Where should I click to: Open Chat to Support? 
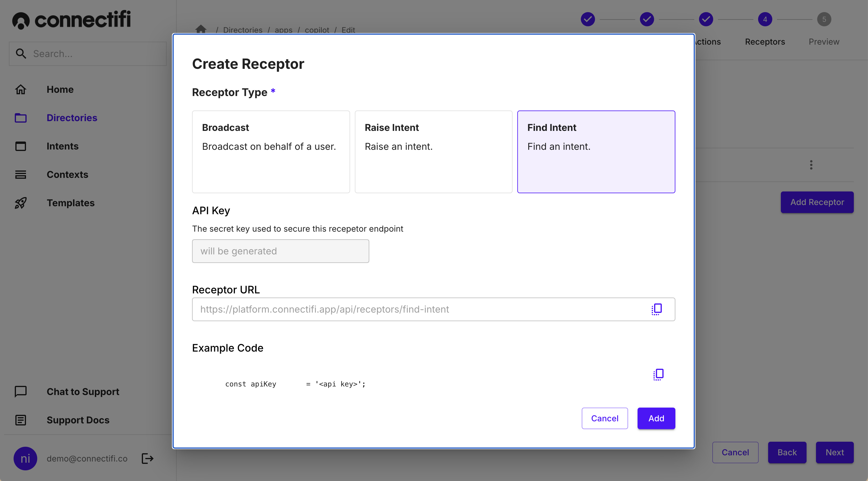tap(83, 391)
